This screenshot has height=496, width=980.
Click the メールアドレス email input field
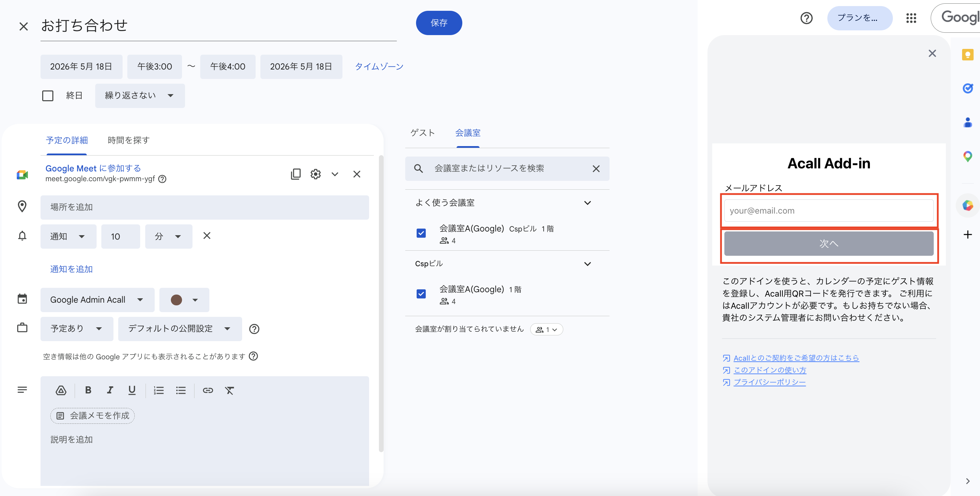pos(829,211)
